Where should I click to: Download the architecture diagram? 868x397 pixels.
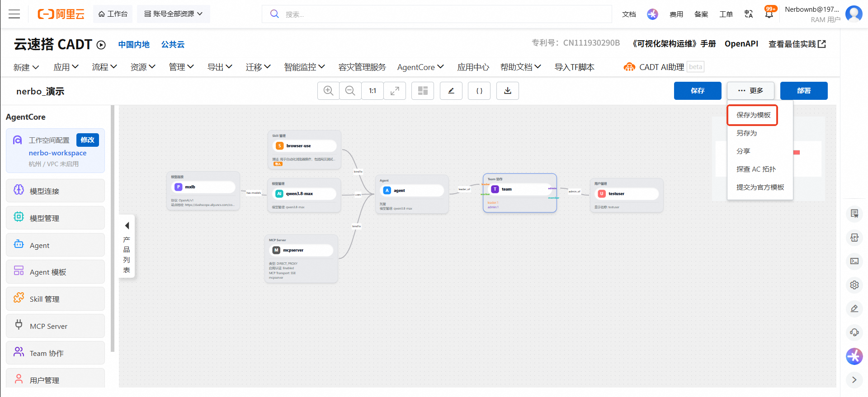(x=508, y=91)
